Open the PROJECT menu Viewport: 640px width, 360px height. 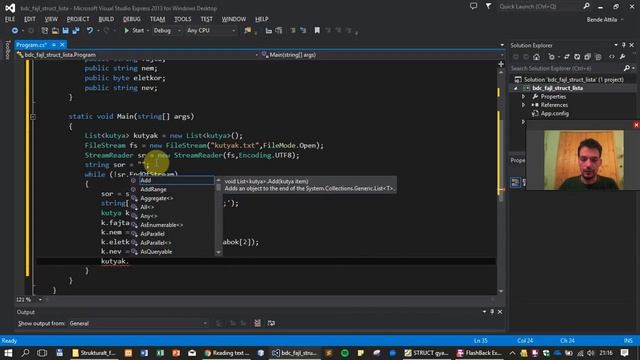[x=78, y=19]
